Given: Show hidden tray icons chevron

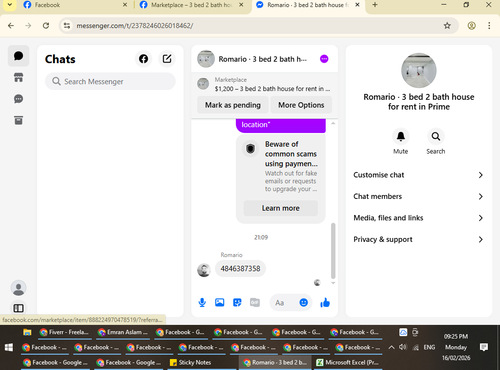Looking at the screenshot, I should (392, 347).
